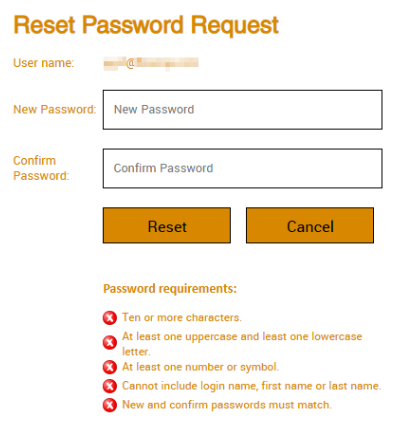Click red X for passwords must match rule
The height and width of the screenshot is (437, 407).
(x=110, y=405)
